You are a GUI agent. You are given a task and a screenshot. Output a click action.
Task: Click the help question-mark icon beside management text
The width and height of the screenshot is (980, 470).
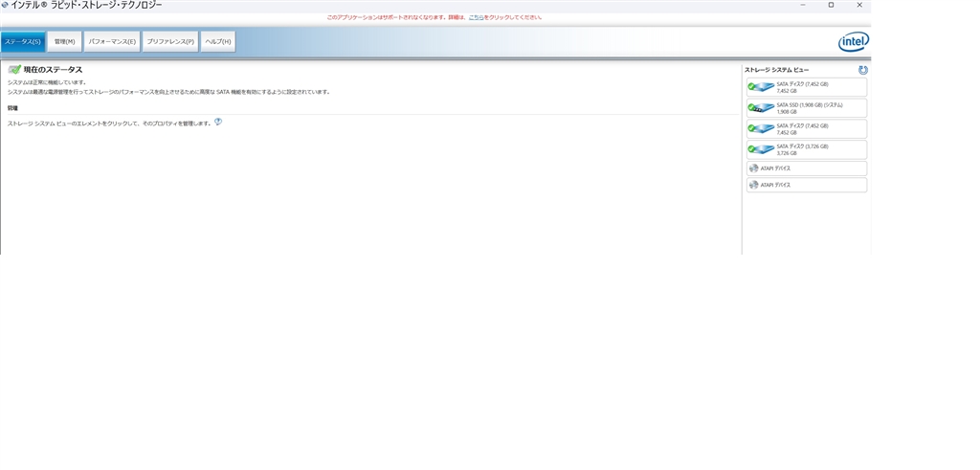pyautogui.click(x=218, y=122)
